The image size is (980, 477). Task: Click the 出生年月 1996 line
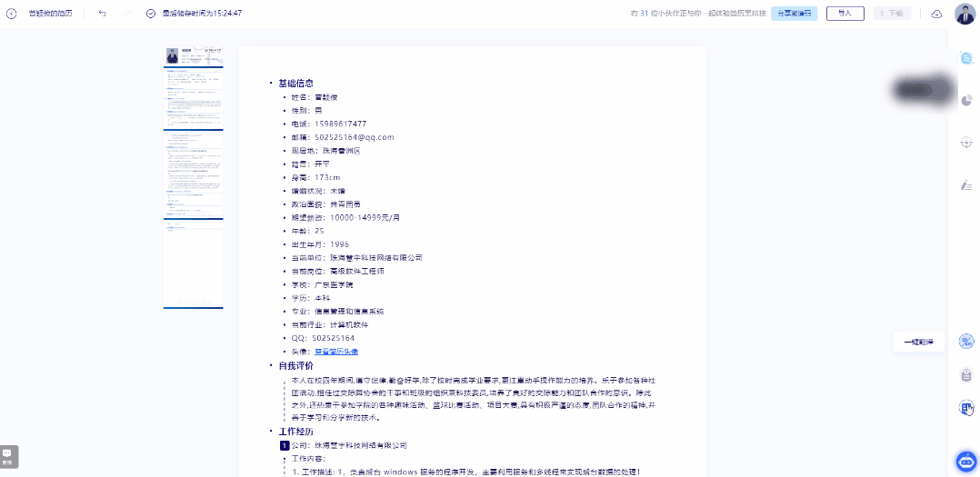click(320, 244)
